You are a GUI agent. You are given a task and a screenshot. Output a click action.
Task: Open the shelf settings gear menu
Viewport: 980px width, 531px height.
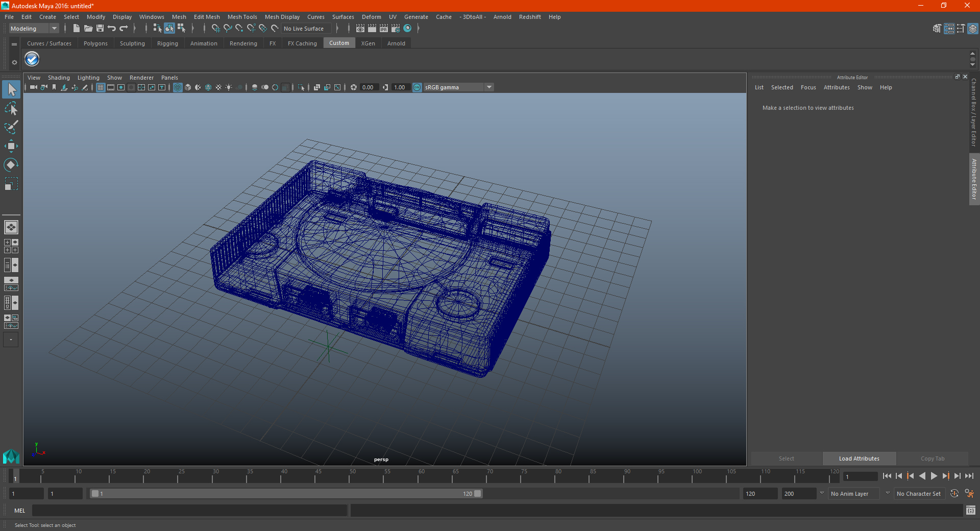[x=14, y=62]
